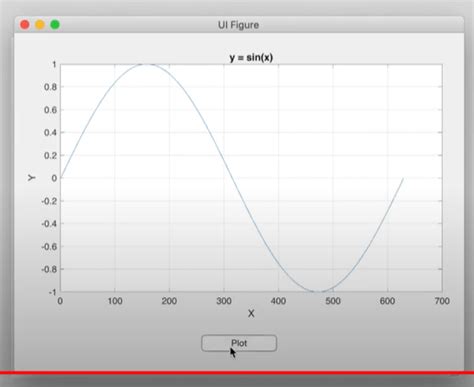Click the X axis label

pos(251,313)
